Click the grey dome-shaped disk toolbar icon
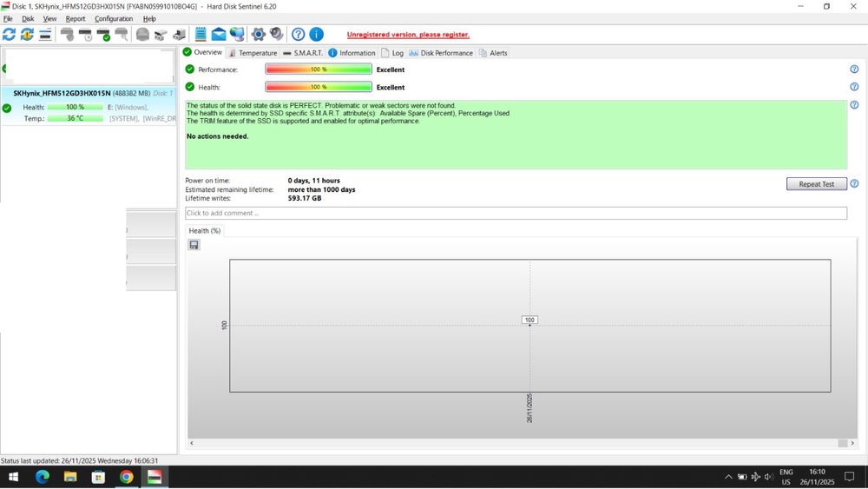Viewport: 868px width, 489px height. tap(142, 35)
